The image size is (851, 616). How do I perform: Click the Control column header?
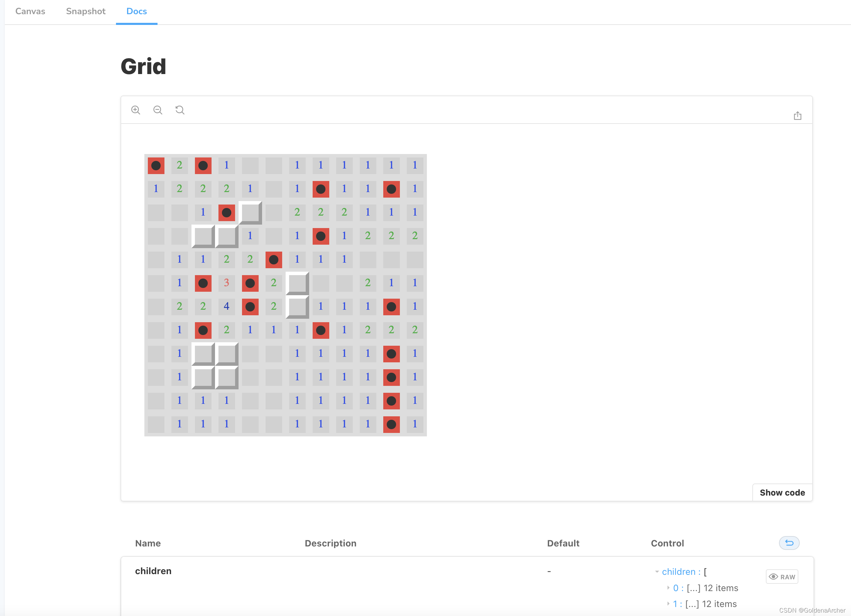(x=667, y=543)
